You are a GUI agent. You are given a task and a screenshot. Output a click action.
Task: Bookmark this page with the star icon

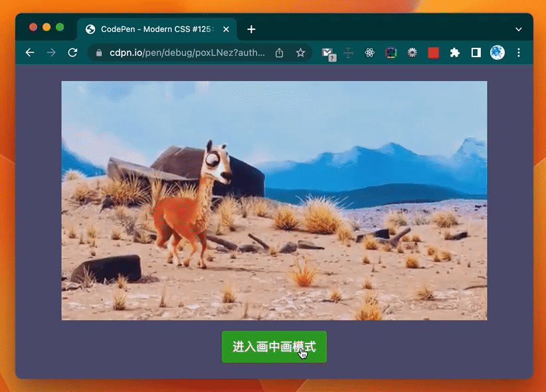click(x=300, y=52)
